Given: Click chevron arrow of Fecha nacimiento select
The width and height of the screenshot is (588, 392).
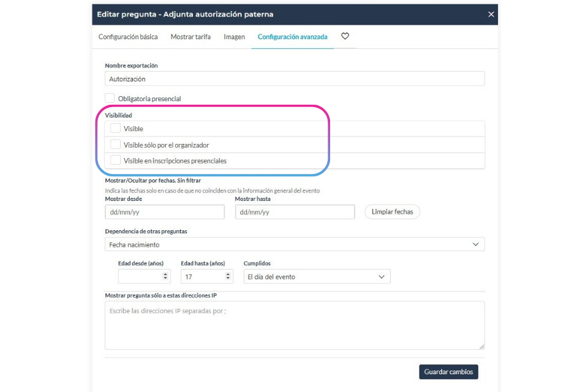Looking at the screenshot, I should 475,244.
